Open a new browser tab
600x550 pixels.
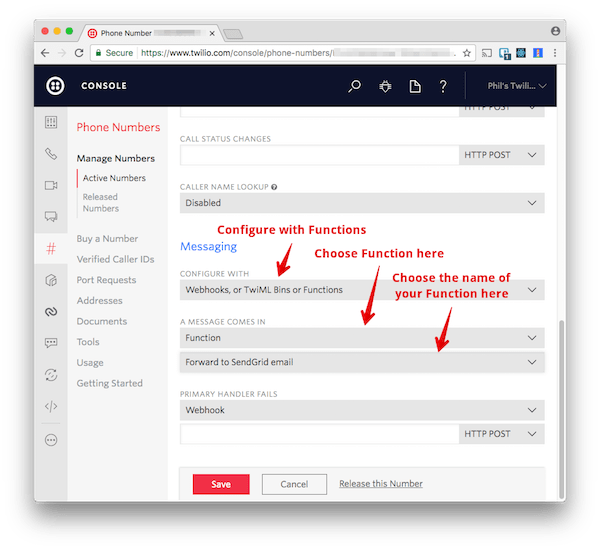tap(233, 34)
